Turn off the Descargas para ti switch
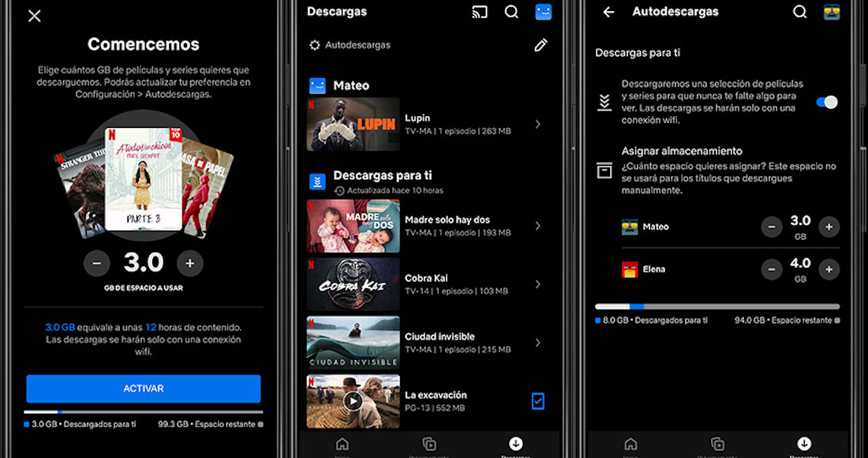 pyautogui.click(x=826, y=102)
